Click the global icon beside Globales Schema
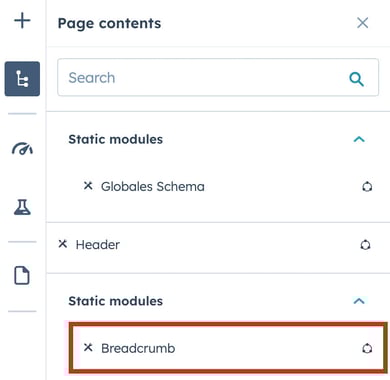The width and height of the screenshot is (390, 380). [x=367, y=187]
